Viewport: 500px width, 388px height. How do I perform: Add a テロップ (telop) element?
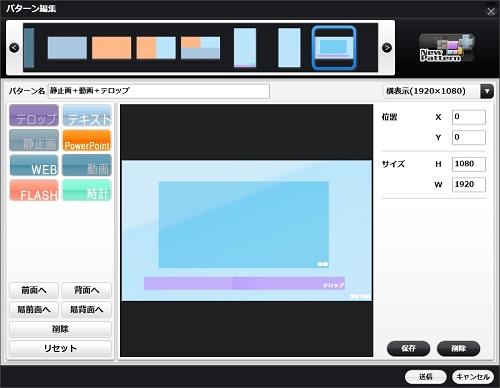click(34, 115)
